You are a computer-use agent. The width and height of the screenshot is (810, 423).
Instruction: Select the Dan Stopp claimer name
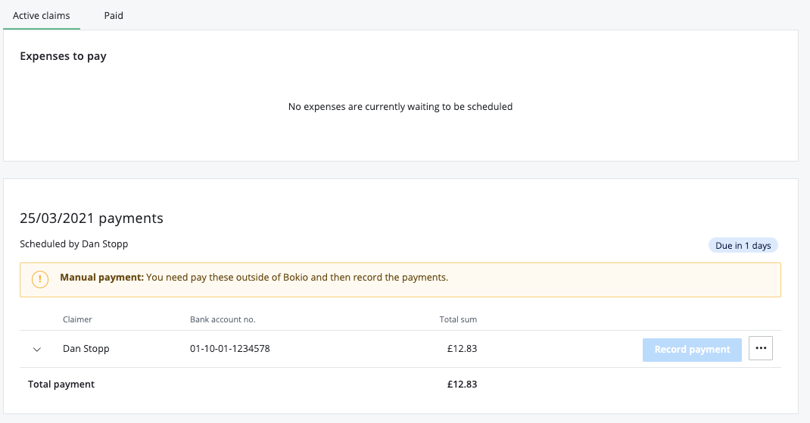pyautogui.click(x=86, y=349)
